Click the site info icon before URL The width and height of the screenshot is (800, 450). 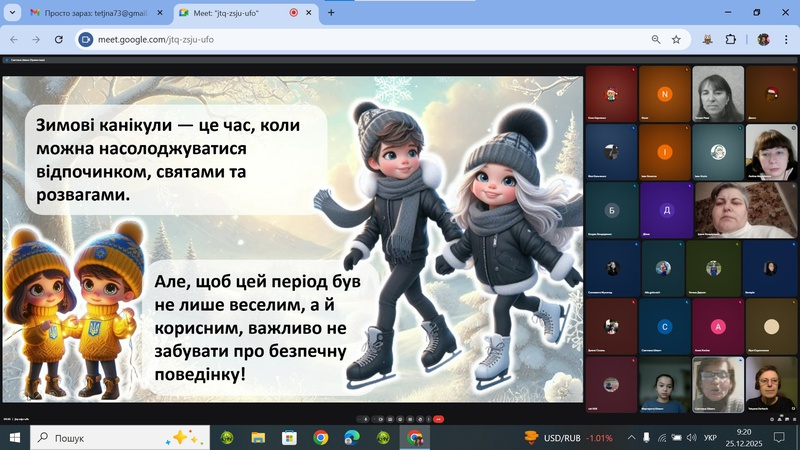tap(85, 40)
